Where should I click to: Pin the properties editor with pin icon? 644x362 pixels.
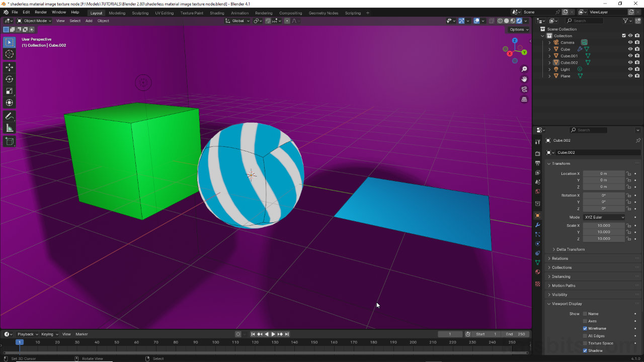638,140
